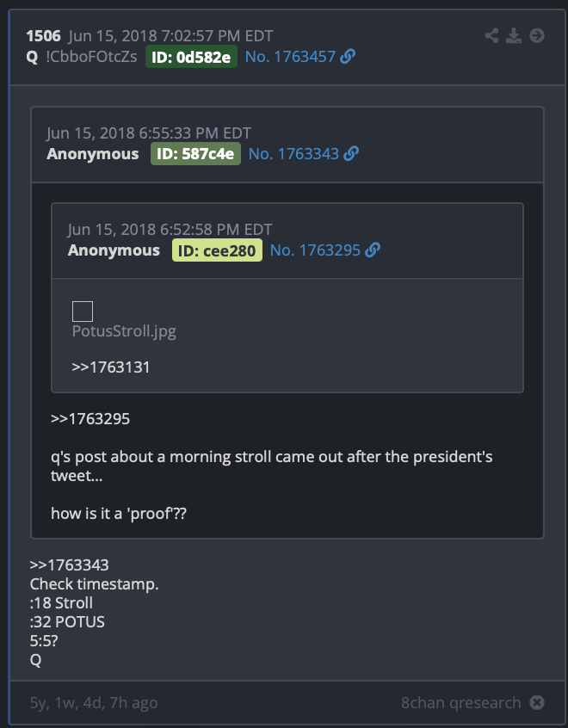This screenshot has width=568, height=728.
Task: Click chain link icon next to No. 1763343
Action: point(351,154)
